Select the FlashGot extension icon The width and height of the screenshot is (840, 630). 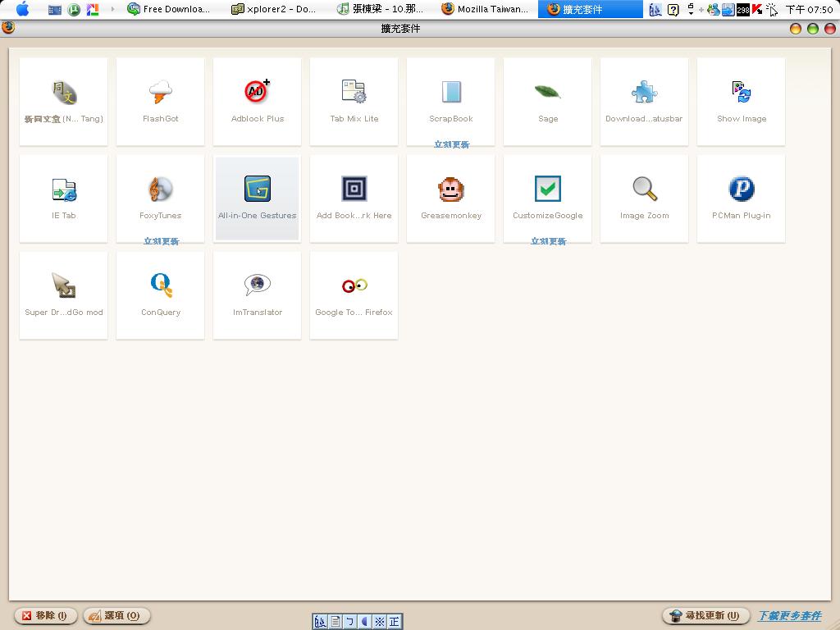(161, 92)
